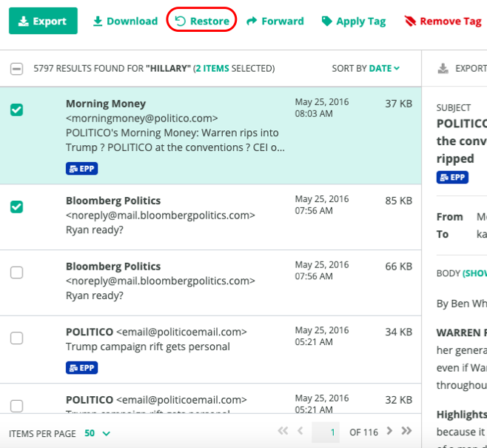Click the page number input field
The height and width of the screenshot is (448, 487).
point(326,432)
